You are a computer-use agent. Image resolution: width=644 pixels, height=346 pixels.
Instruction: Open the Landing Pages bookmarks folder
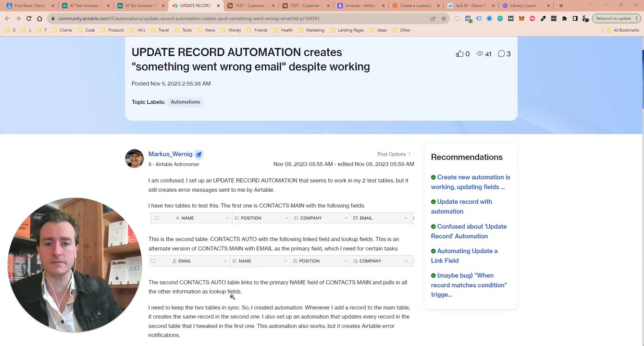pos(347,30)
